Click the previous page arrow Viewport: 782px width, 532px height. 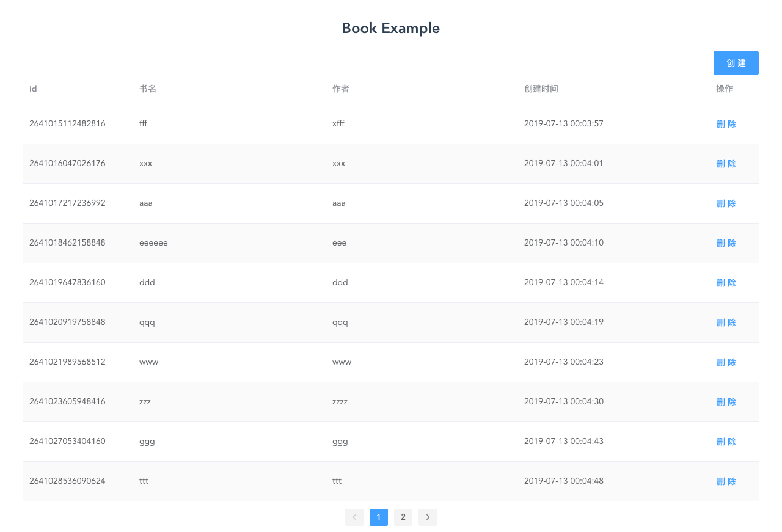tap(354, 517)
